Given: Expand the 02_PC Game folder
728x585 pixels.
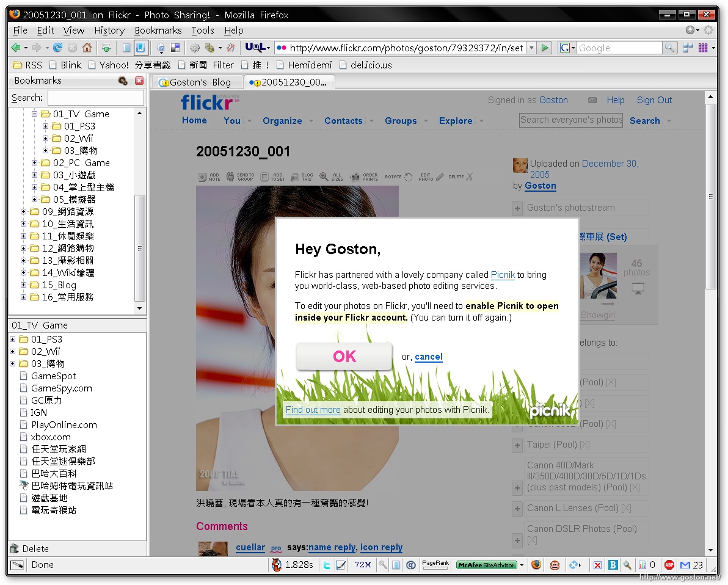Looking at the screenshot, I should coord(34,162).
